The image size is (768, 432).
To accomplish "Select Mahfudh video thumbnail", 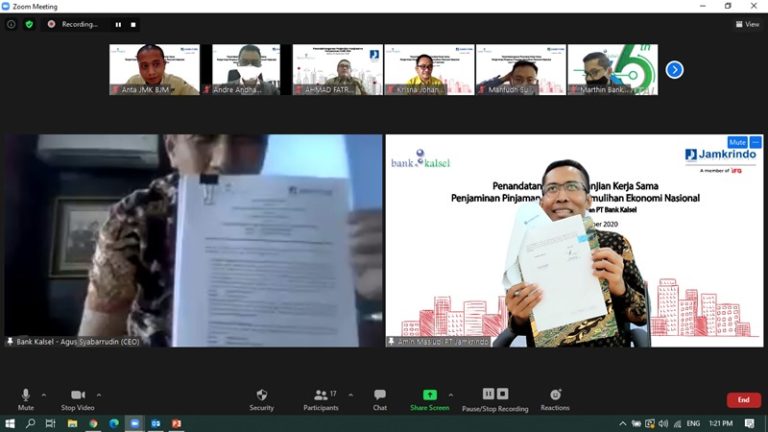I will pos(521,70).
